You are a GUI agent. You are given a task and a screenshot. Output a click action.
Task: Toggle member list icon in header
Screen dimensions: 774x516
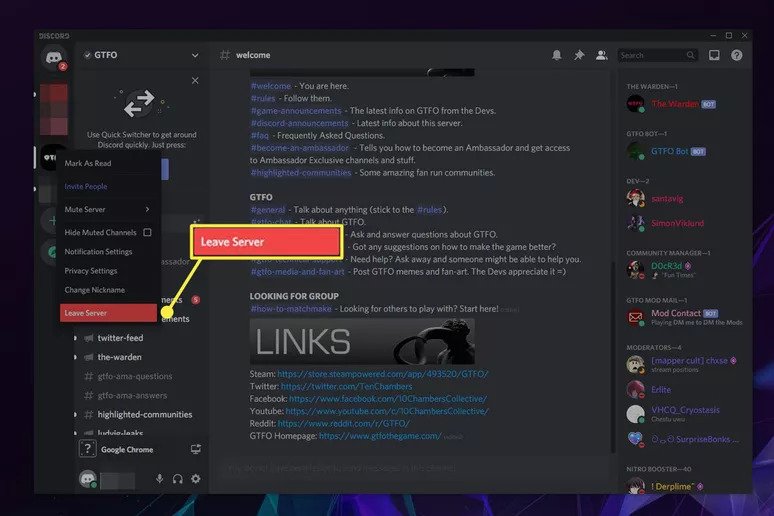(x=601, y=55)
